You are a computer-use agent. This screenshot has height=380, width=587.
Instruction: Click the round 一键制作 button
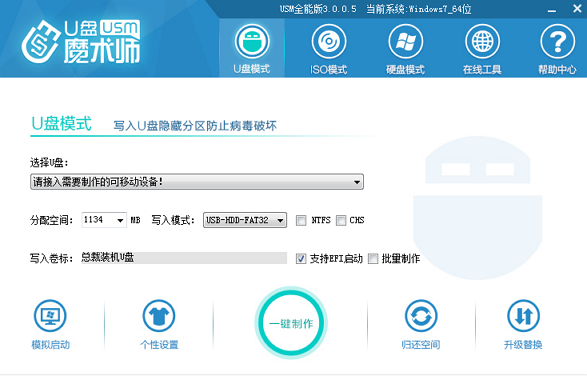click(291, 323)
